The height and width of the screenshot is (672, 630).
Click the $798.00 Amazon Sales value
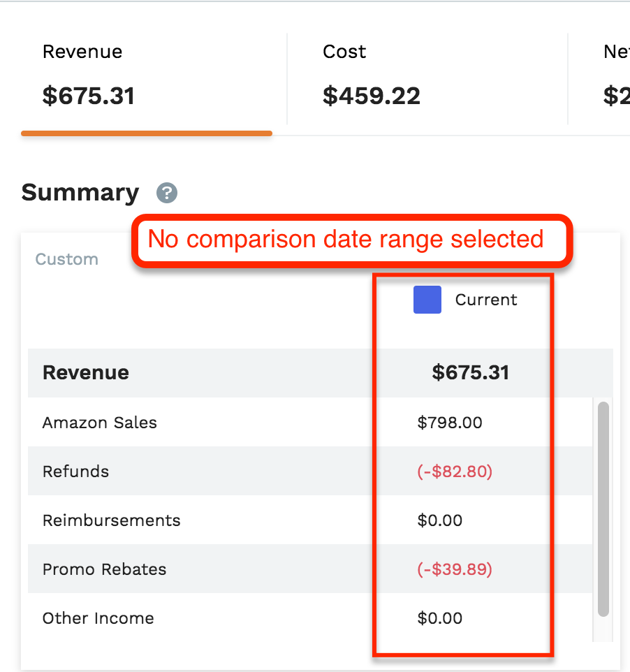click(450, 423)
